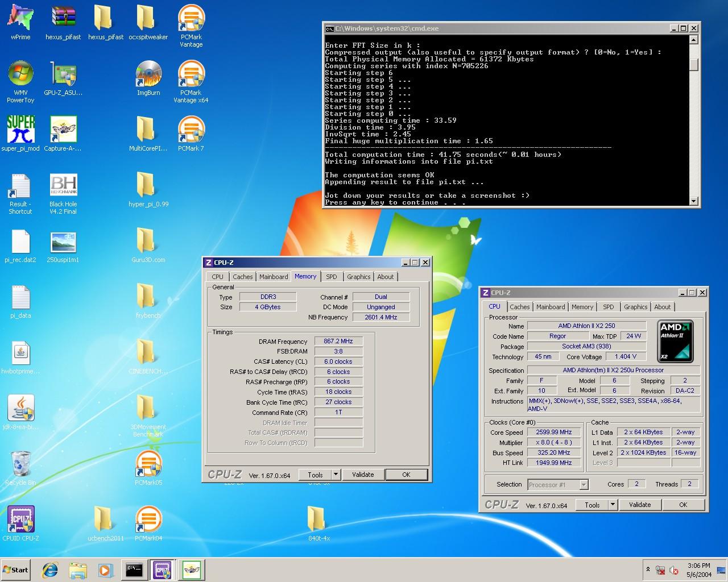Expand Tools dropdown arrow in right CPU-Z window
The height and width of the screenshot is (582, 728).
[613, 505]
